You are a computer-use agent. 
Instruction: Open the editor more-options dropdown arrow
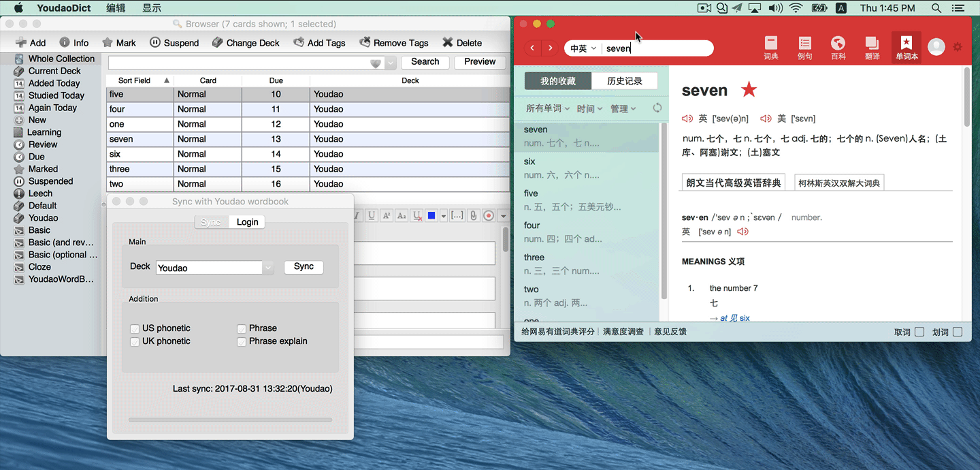pyautogui.click(x=504, y=216)
